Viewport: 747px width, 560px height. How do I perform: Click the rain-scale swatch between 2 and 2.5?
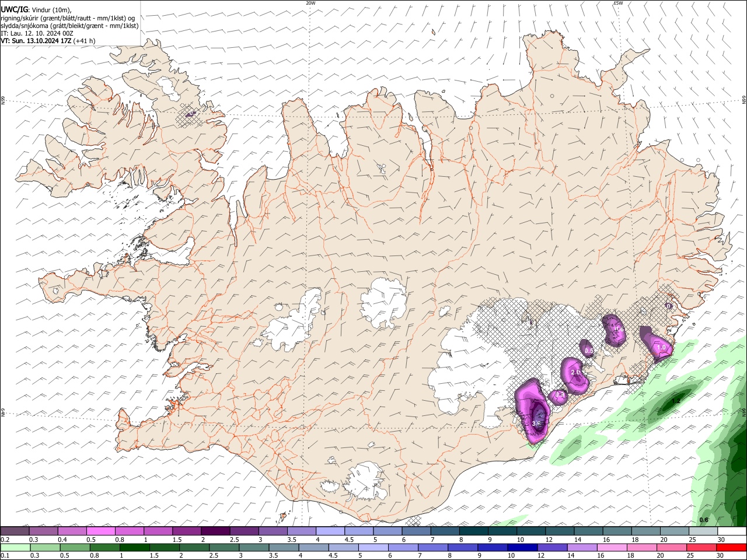click(194, 547)
